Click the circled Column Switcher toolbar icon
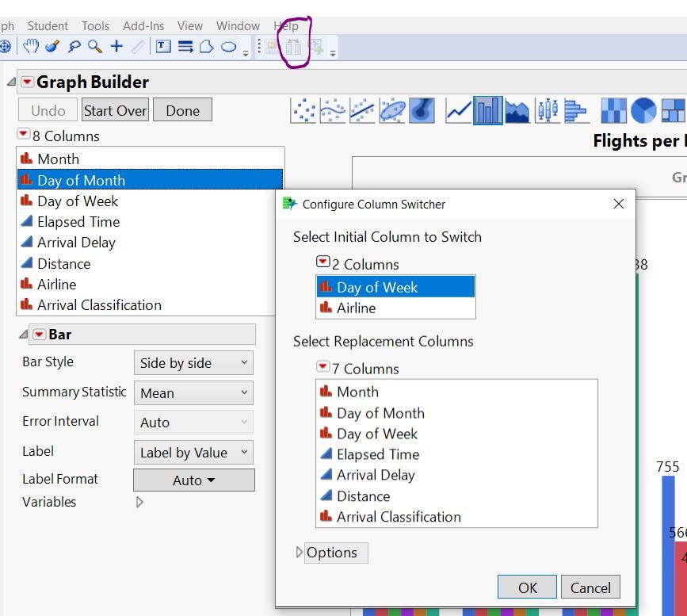This screenshot has height=616, width=687. pos(293,48)
